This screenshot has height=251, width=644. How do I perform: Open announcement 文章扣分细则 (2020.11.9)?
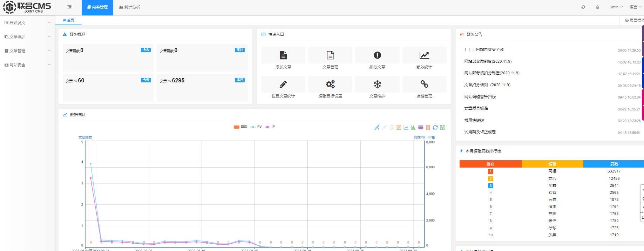(487, 85)
